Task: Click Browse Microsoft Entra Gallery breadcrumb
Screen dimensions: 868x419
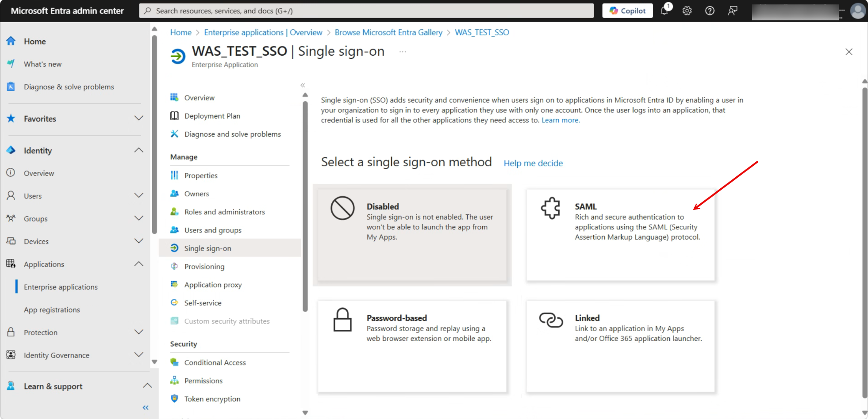Action: (388, 32)
